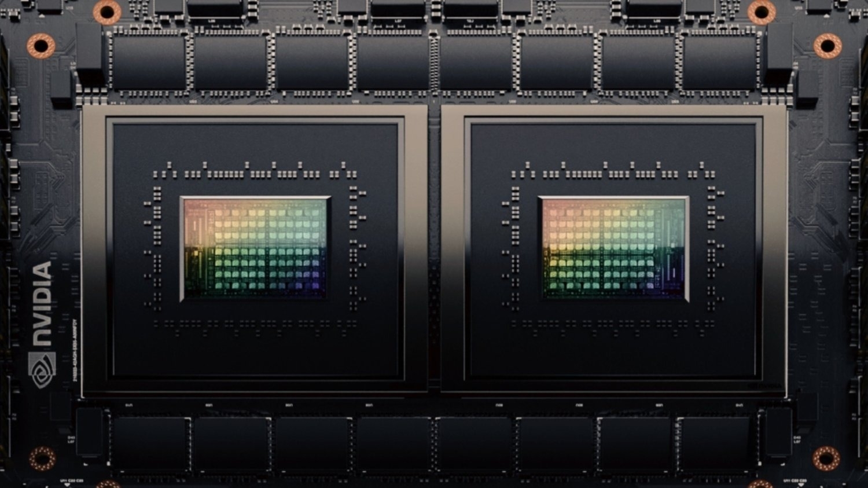
Task: Click the NVIDIA eye logo emblem
Action: tap(42, 370)
